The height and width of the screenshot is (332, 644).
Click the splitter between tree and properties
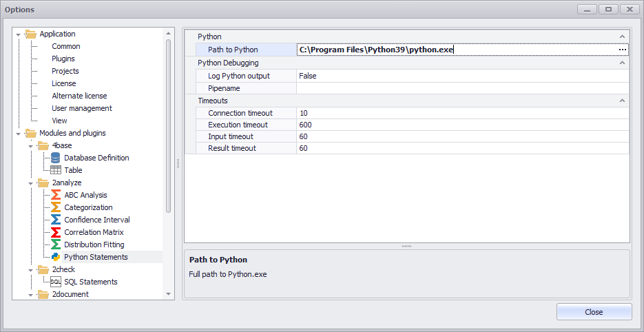(x=178, y=163)
